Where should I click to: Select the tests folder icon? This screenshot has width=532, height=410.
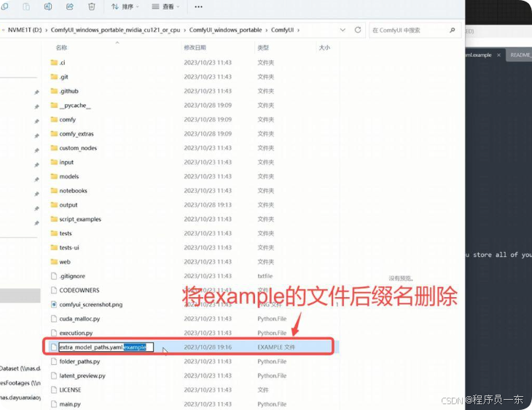(54, 233)
